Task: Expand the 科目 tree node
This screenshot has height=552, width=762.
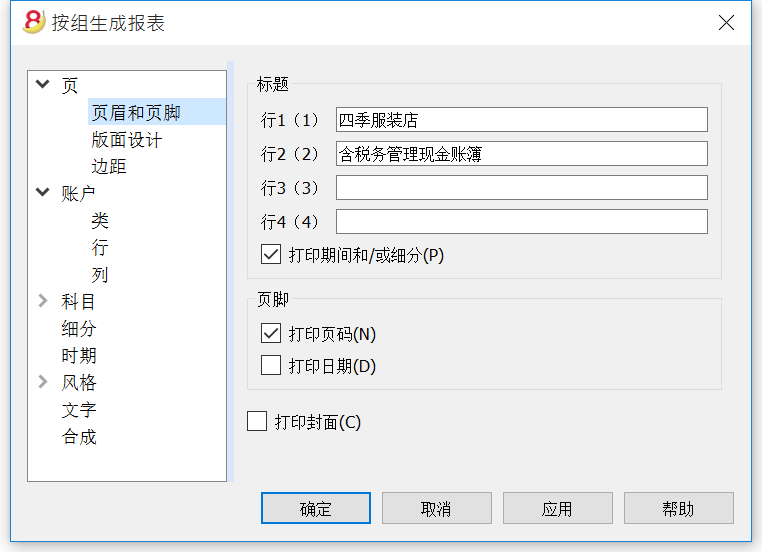Action: point(43,301)
